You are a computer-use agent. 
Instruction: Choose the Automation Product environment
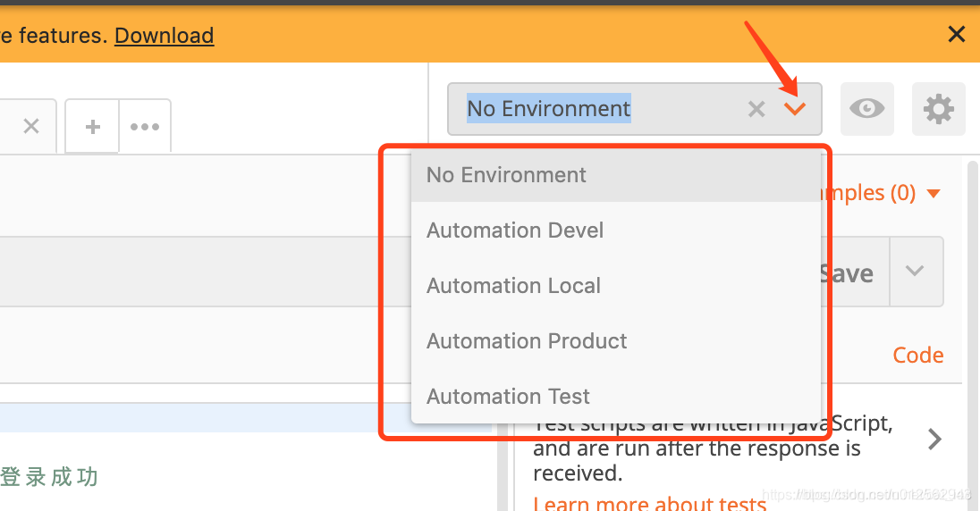pyautogui.click(x=615, y=341)
